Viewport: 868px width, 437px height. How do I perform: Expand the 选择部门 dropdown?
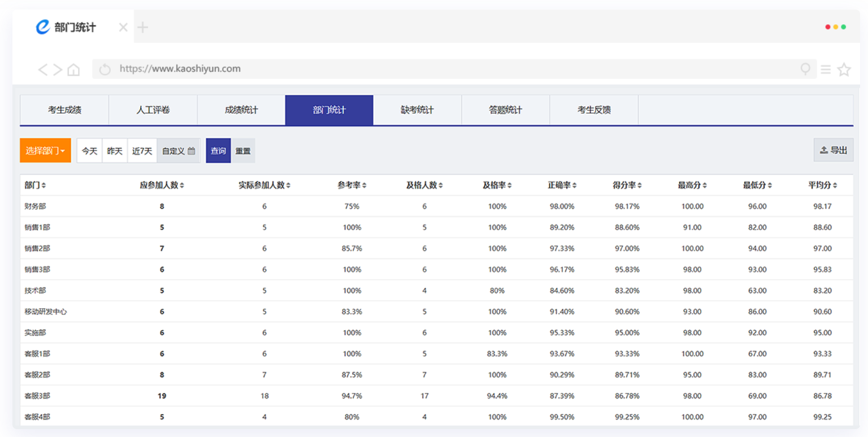tap(45, 150)
